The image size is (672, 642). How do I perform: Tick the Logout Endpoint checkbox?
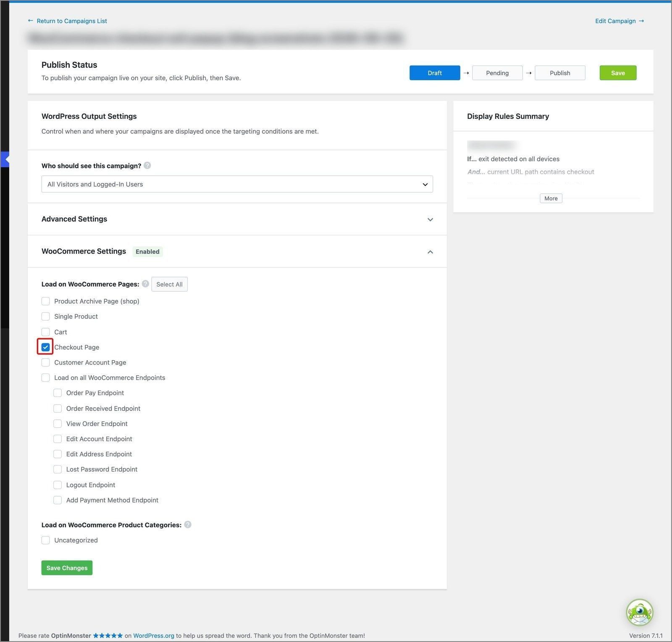coord(58,485)
